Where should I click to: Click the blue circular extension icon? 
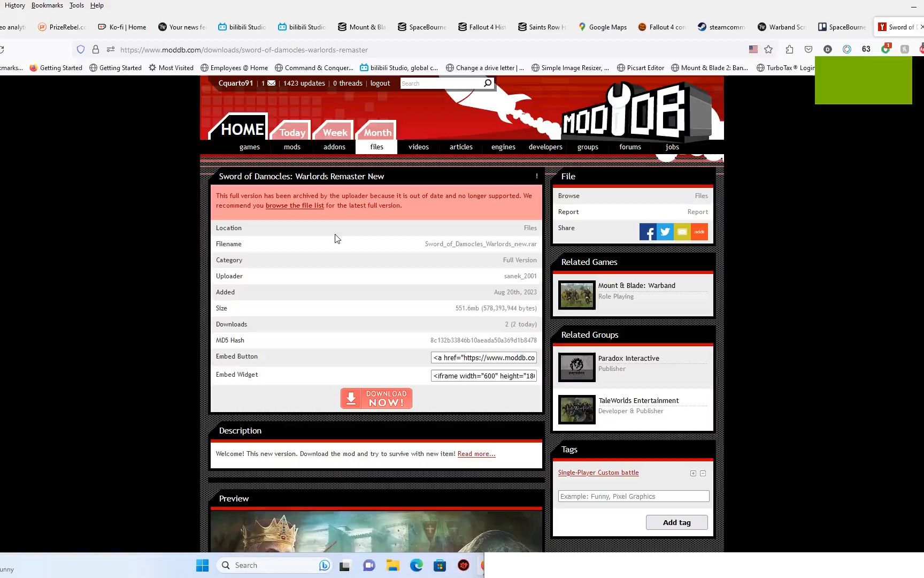(847, 49)
